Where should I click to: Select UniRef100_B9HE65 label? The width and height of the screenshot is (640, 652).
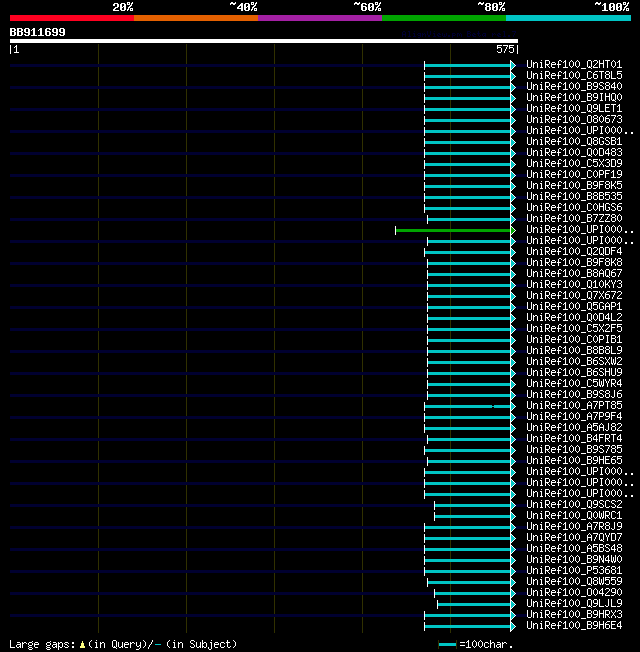click(574, 460)
